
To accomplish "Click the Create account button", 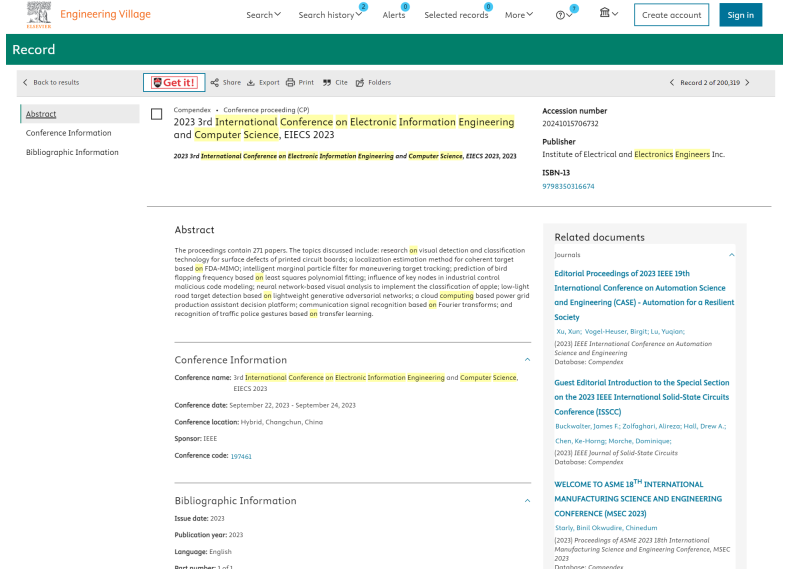I will coord(671,15).
